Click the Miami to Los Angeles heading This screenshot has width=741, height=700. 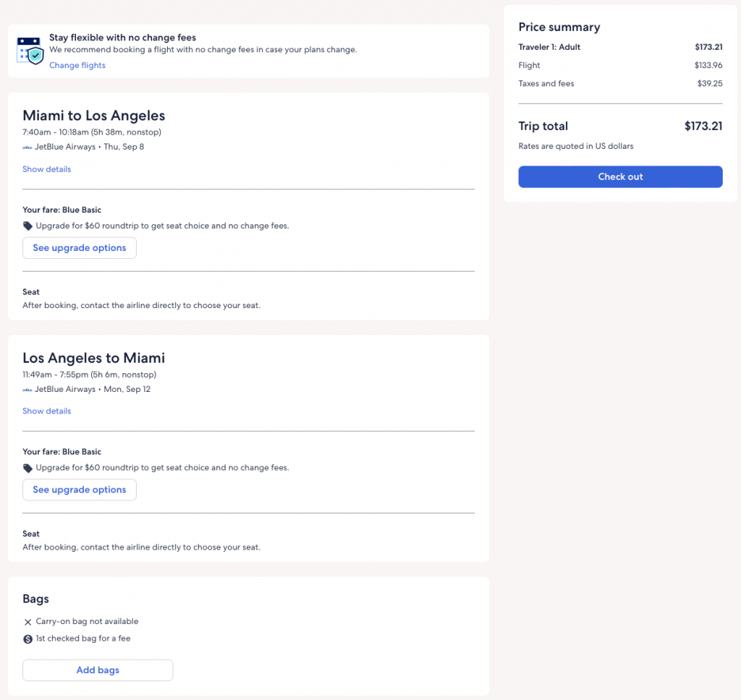pyautogui.click(x=94, y=116)
